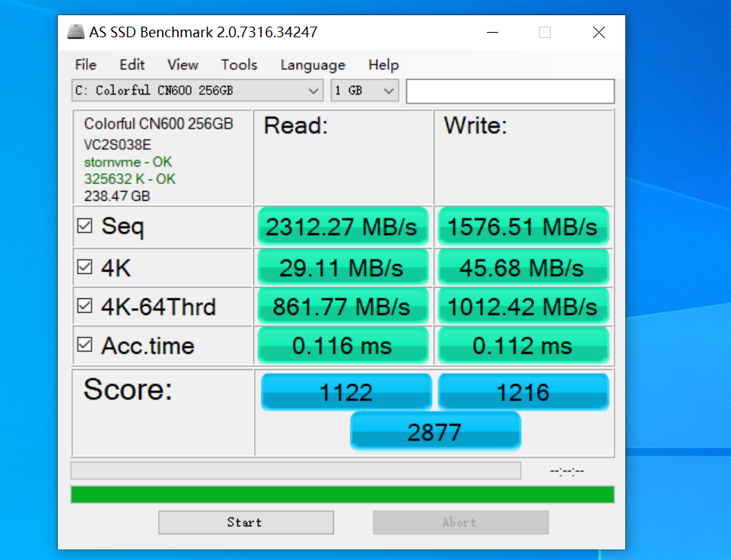The width and height of the screenshot is (731, 560).
Task: Click the Score: label
Action: 128,389
